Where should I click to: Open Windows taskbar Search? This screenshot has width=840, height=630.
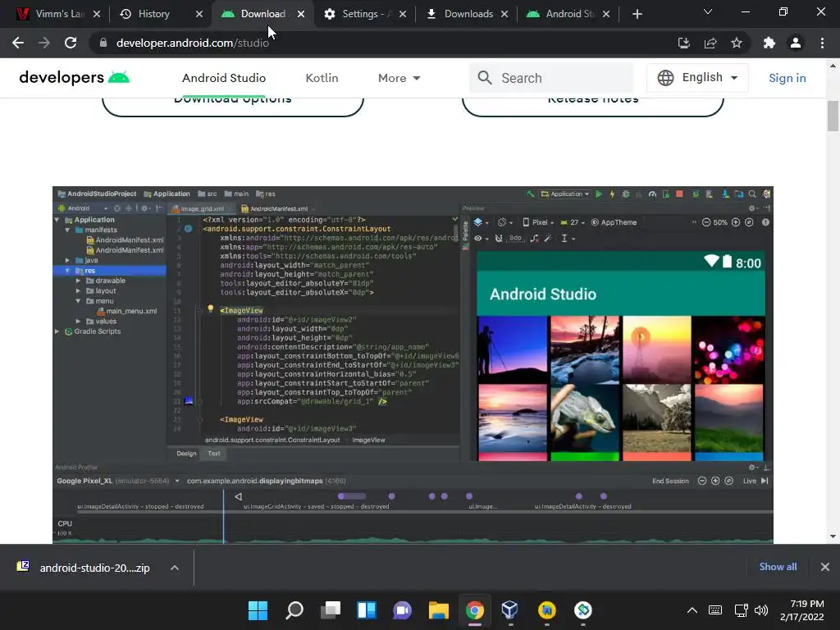(x=294, y=610)
